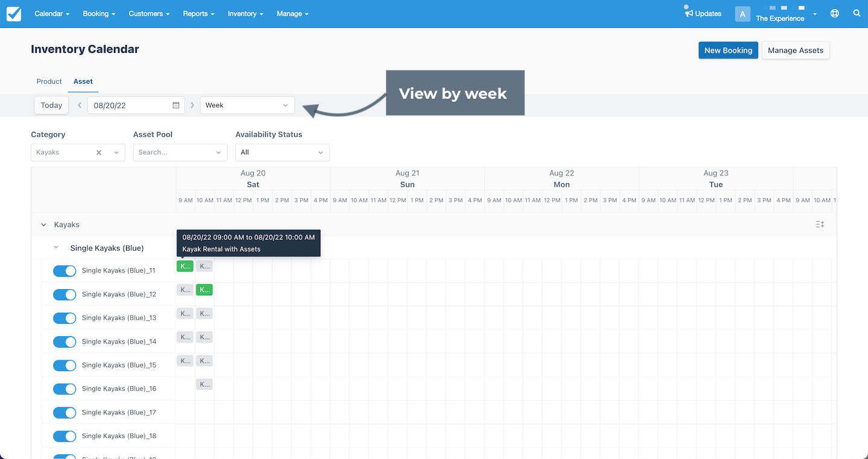Open the Asset Pool search dropdown
The height and width of the screenshot is (459, 868).
[180, 152]
